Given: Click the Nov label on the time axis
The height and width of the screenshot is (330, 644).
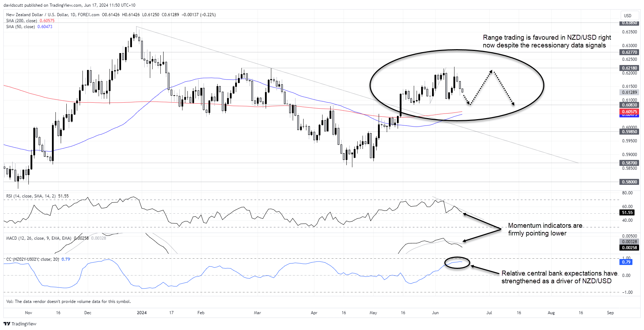Looking at the screenshot, I should click(x=28, y=313).
